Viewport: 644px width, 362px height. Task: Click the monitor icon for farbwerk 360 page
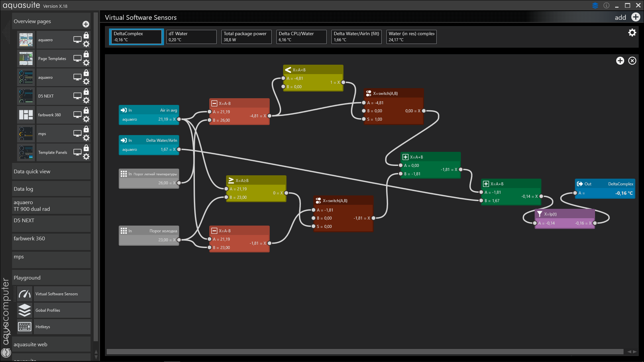pos(77,115)
